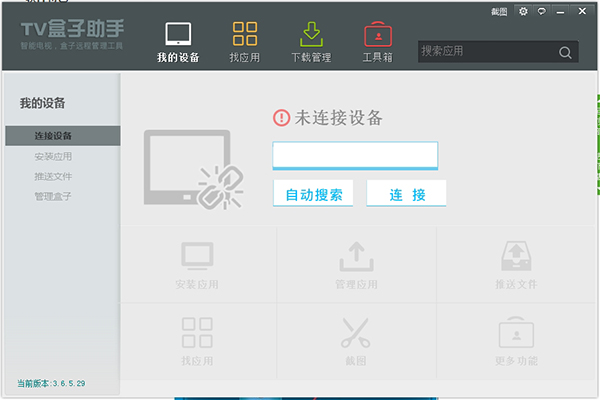600x400 pixels.
Task: Click the disconnected device illustration
Action: (193, 169)
